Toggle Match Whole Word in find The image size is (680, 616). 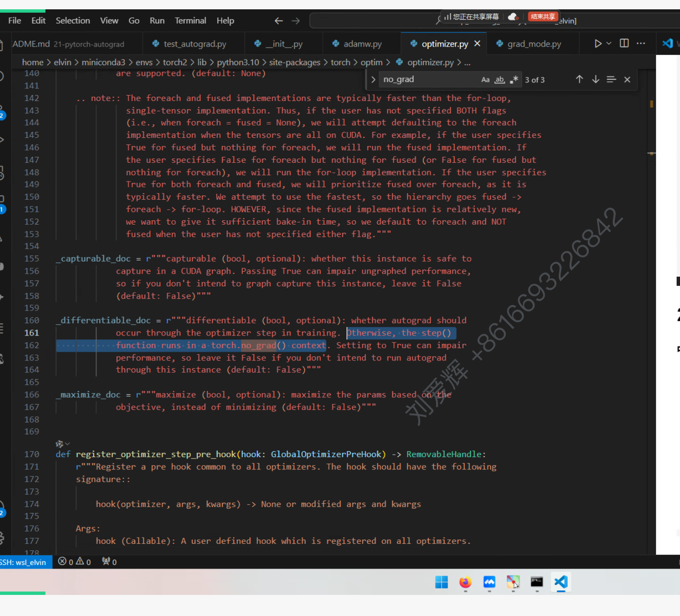click(x=499, y=80)
